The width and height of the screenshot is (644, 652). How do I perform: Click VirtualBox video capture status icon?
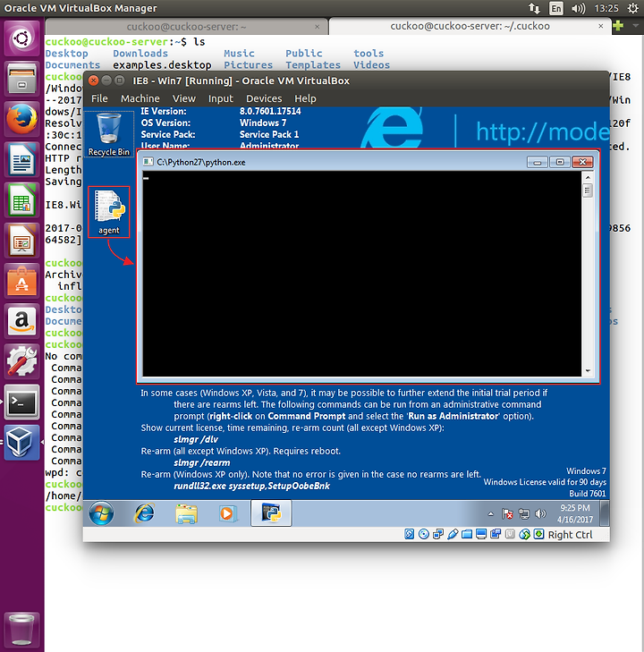[x=496, y=534]
